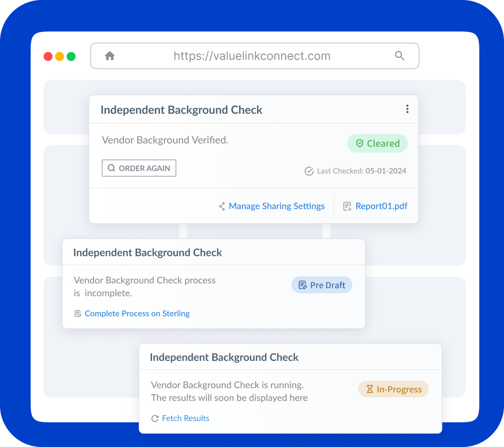The image size is (504, 447).
Task: Click the document icon beside Report01.pdf
Action: point(347,206)
